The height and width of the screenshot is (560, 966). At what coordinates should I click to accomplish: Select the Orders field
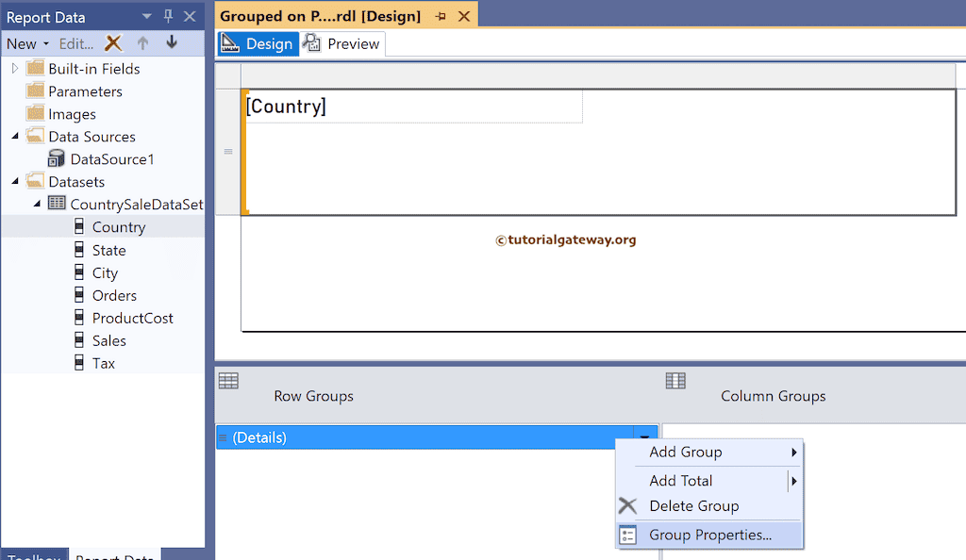tap(114, 295)
